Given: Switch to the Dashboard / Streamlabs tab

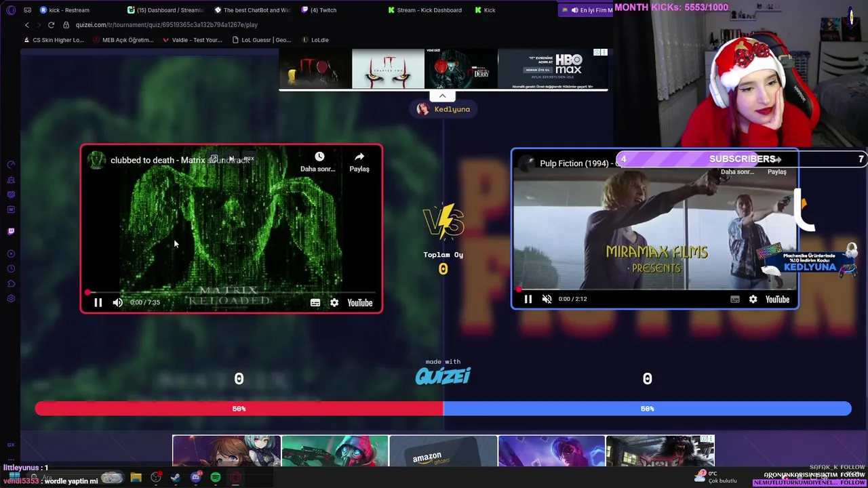Looking at the screenshot, I should [x=166, y=10].
